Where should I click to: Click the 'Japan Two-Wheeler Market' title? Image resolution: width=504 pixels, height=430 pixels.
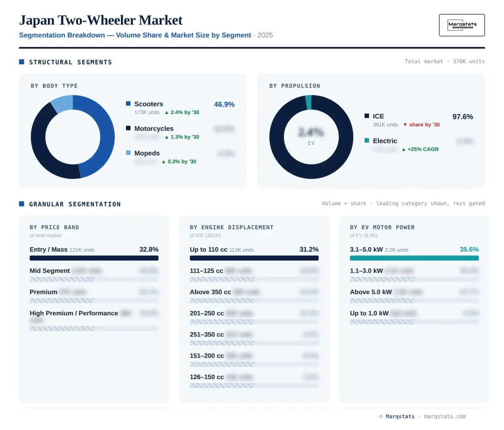(101, 20)
